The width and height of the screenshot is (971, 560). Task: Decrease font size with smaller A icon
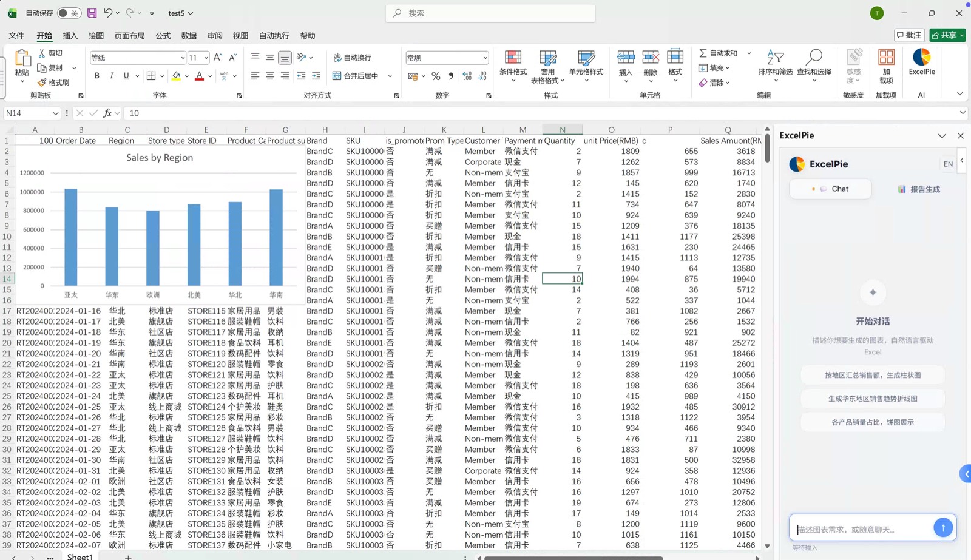pos(232,58)
